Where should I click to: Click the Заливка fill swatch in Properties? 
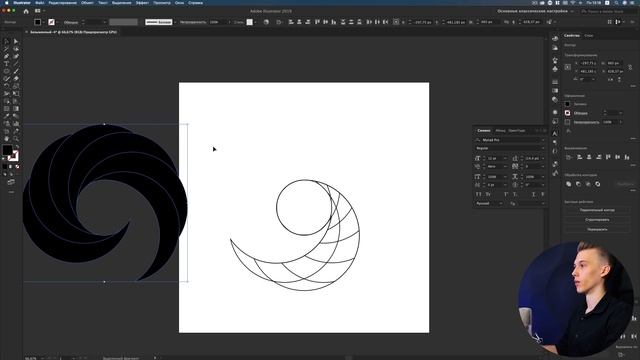(x=567, y=104)
